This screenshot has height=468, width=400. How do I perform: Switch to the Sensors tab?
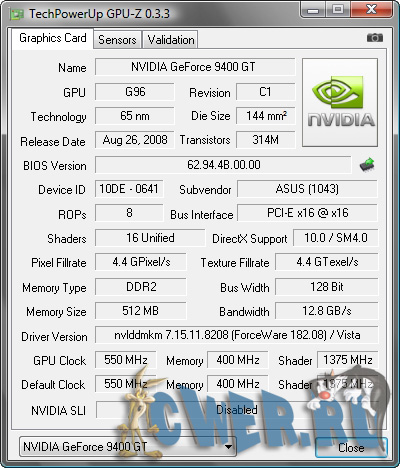point(117,40)
